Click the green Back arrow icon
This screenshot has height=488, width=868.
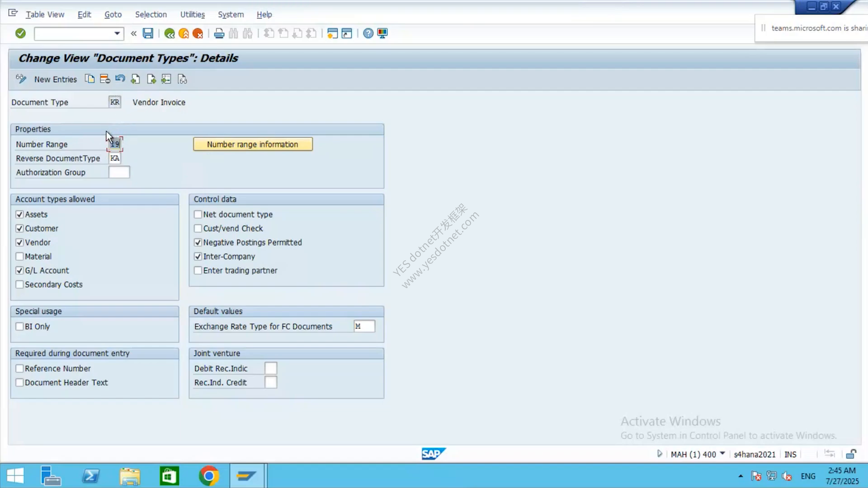(x=170, y=33)
